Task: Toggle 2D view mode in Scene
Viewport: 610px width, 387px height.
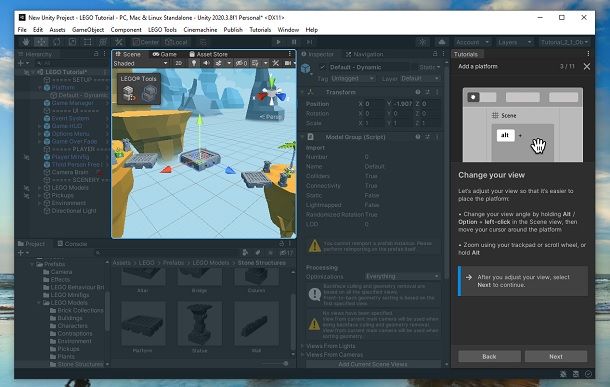Action: pyautogui.click(x=179, y=63)
